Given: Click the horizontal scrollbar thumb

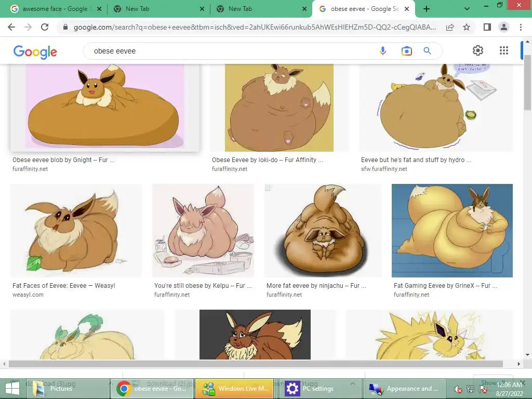Looking at the screenshot, I should [x=256, y=364].
